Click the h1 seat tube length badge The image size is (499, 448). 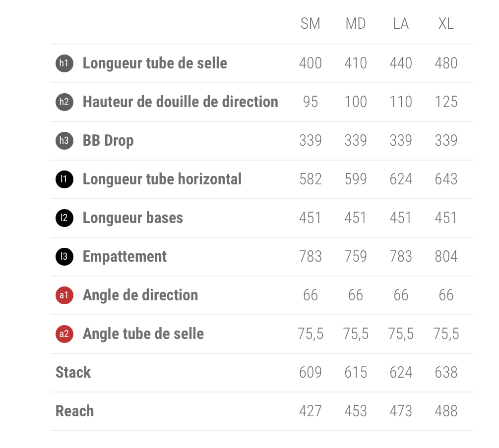click(64, 63)
